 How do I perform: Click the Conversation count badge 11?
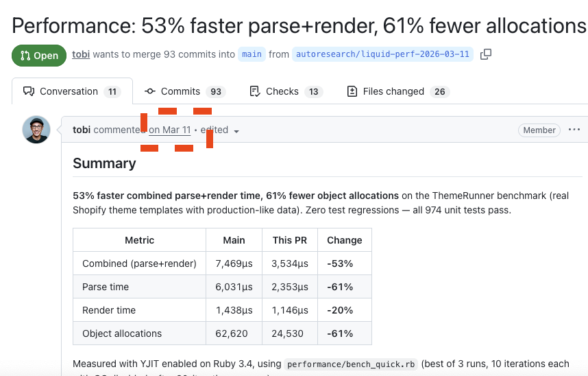(112, 92)
